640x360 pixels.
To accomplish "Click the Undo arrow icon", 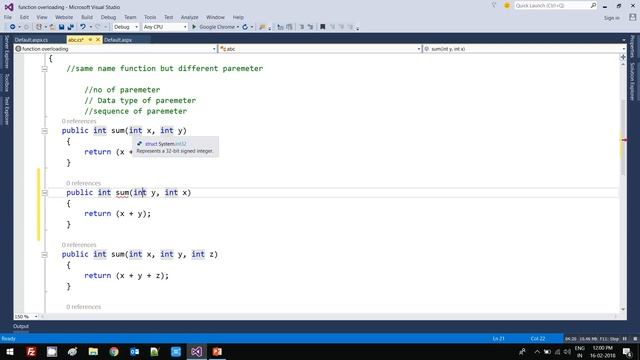I will click(x=83, y=27).
